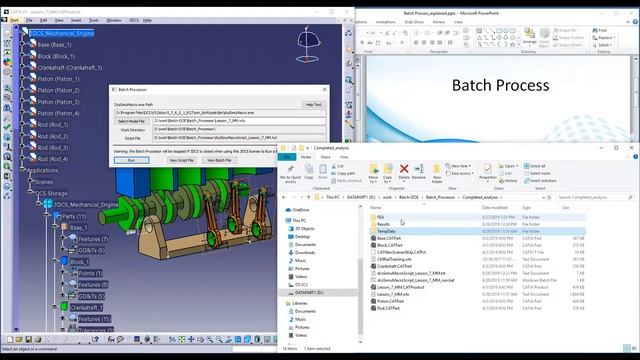This screenshot has height=360, width=640.
Task: Expand Features (7) under Base_1
Action: pos(62,239)
